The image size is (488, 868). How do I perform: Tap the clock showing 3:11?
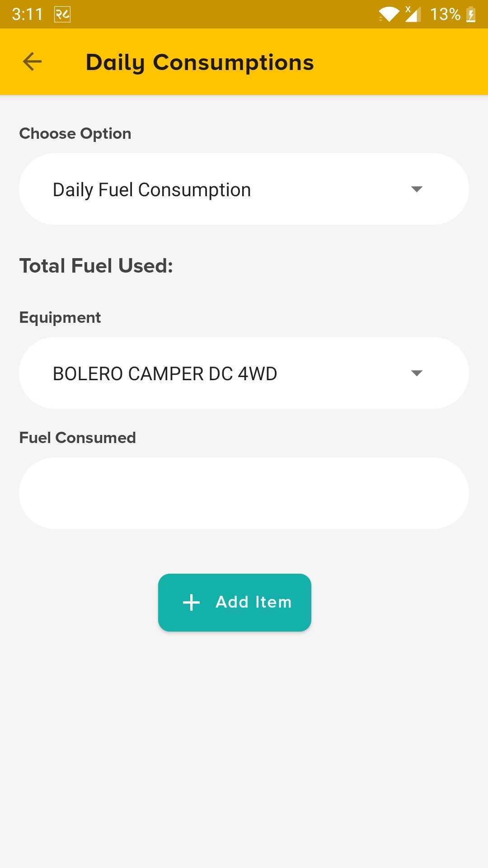pos(27,14)
